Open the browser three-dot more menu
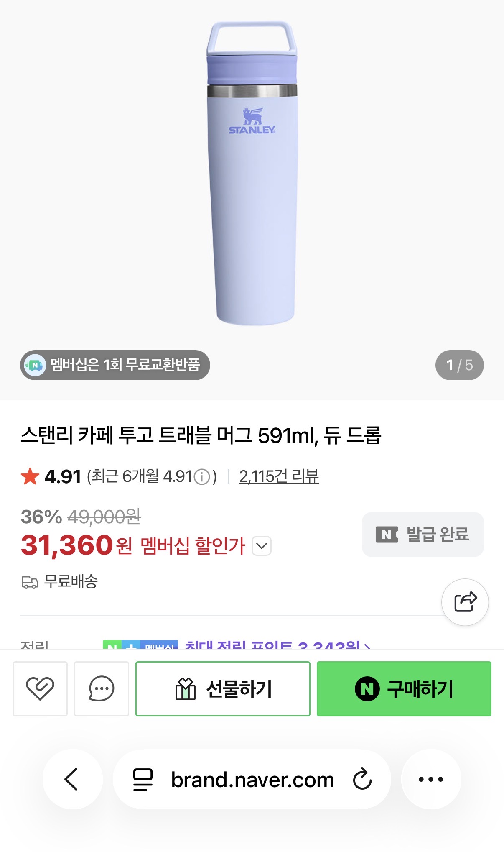 tap(431, 779)
